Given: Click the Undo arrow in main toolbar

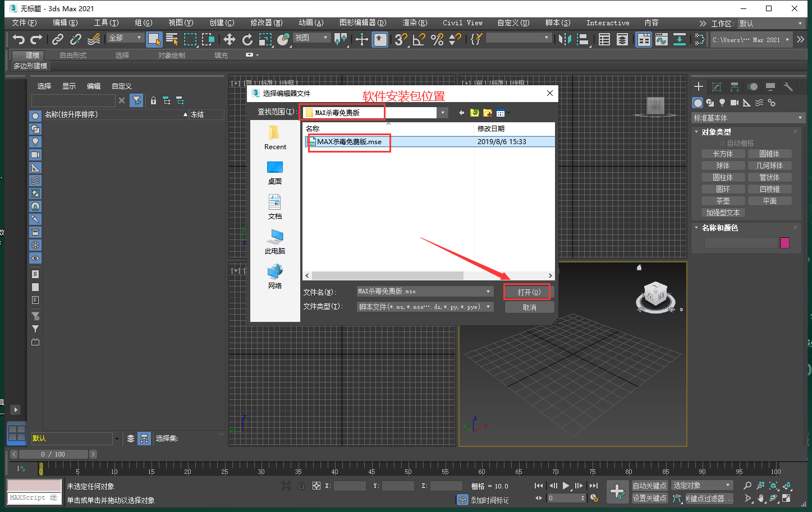Looking at the screenshot, I should [19, 39].
